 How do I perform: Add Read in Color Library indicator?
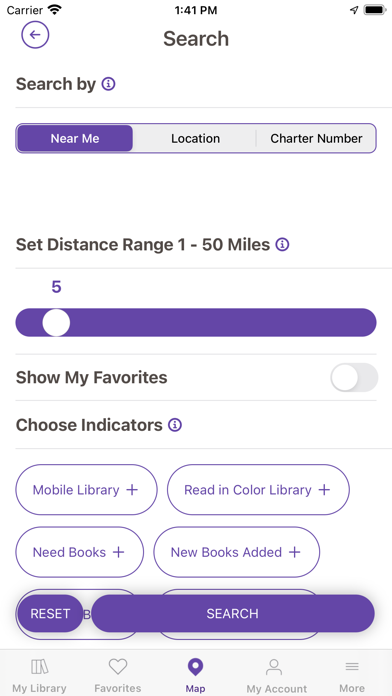click(x=258, y=490)
